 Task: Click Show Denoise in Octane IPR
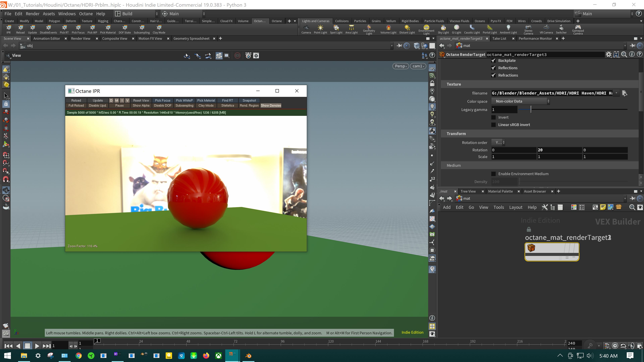271,106
